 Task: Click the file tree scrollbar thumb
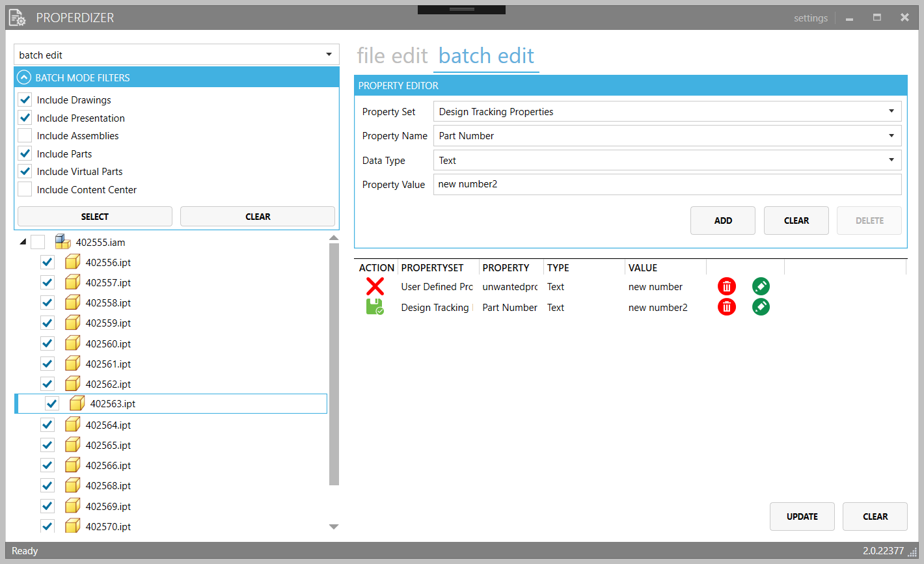[x=334, y=364]
